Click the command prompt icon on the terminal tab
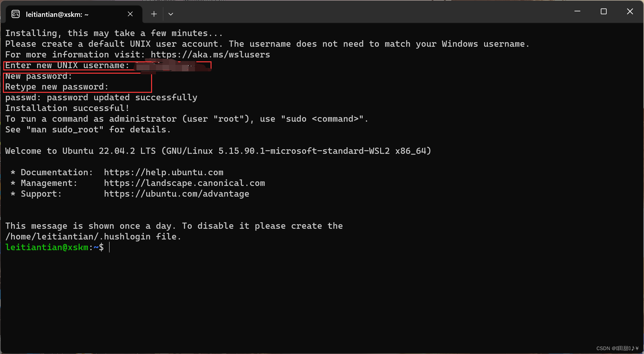Viewport: 644px width, 354px height. tap(16, 14)
